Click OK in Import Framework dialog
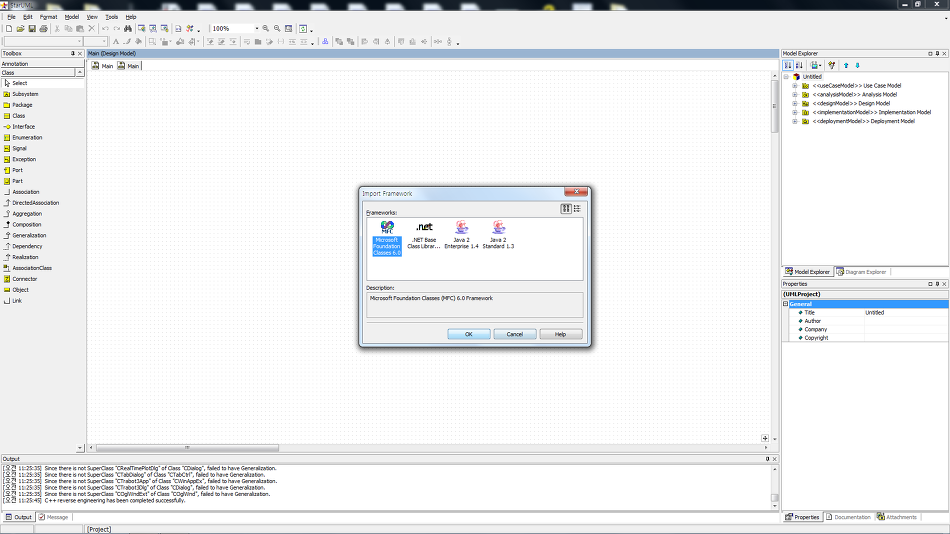The height and width of the screenshot is (534, 950). 469,334
